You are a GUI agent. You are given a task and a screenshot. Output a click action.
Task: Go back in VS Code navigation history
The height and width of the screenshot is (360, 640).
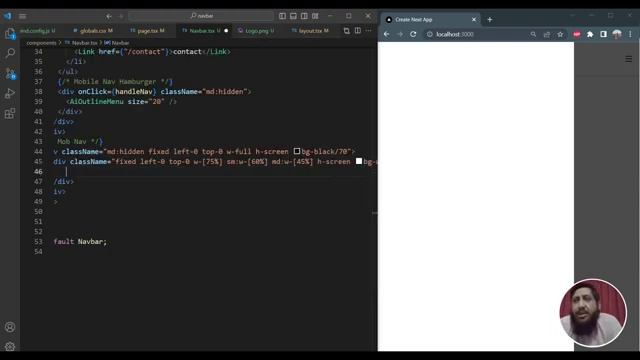(109, 16)
